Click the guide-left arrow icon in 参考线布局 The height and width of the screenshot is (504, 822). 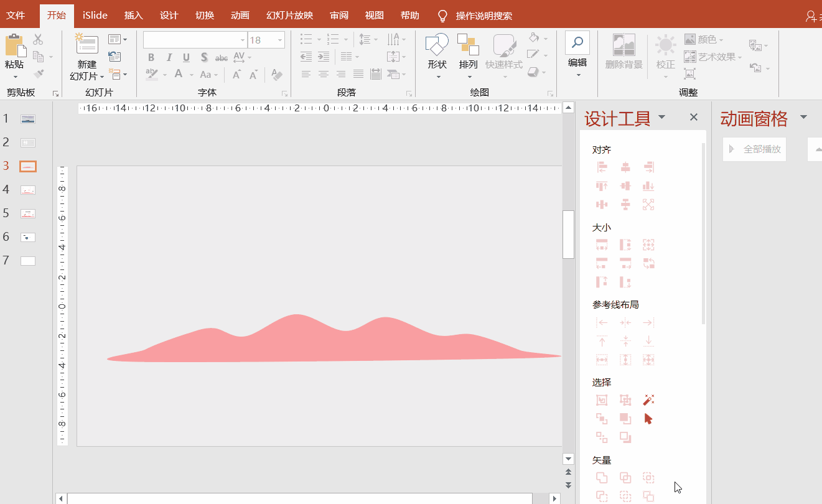coord(602,322)
